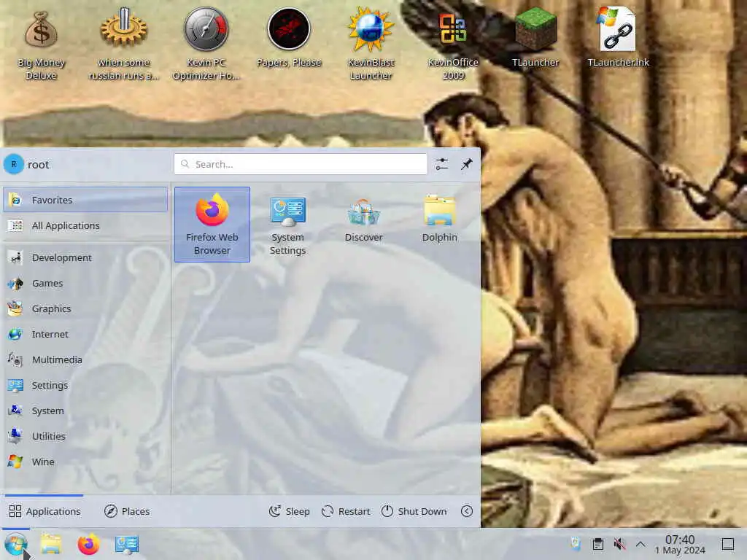Open the Development category

pos(85,257)
